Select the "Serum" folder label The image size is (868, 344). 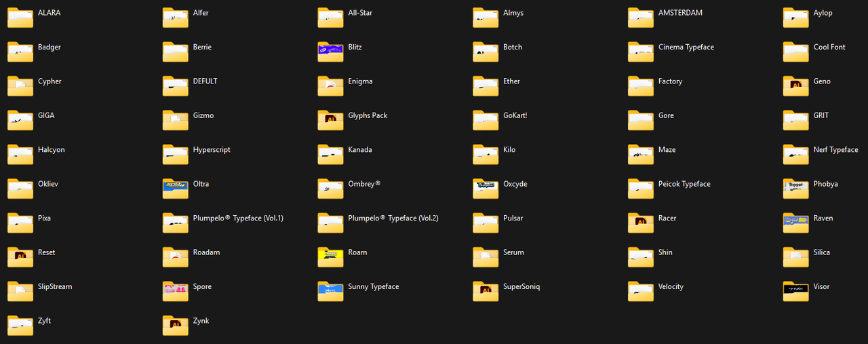513,252
